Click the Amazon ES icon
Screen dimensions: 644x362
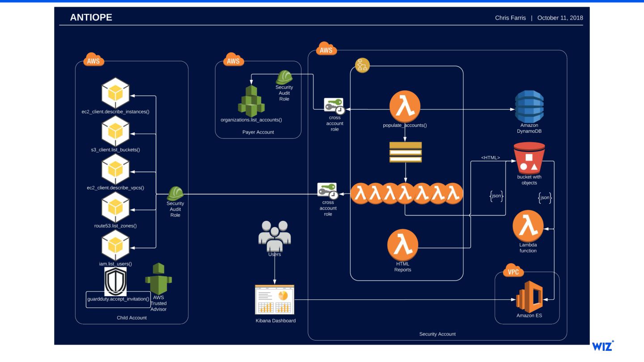530,296
